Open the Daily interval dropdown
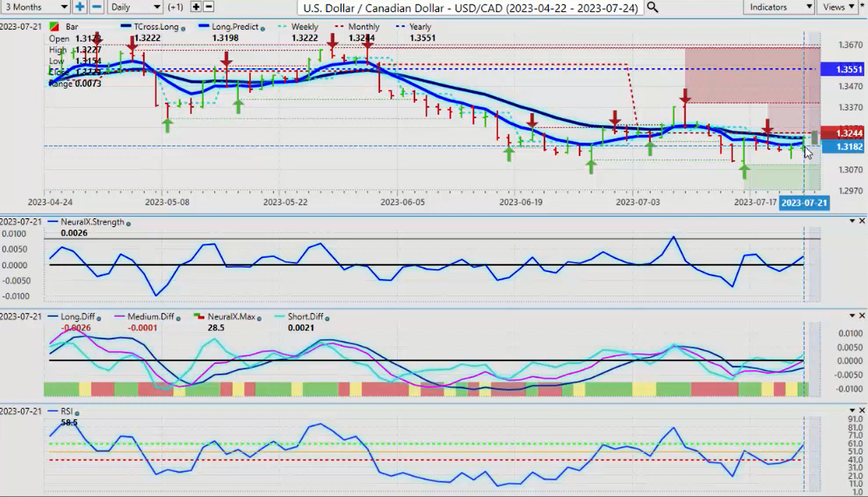Image resolution: width=868 pixels, height=497 pixels. click(135, 7)
